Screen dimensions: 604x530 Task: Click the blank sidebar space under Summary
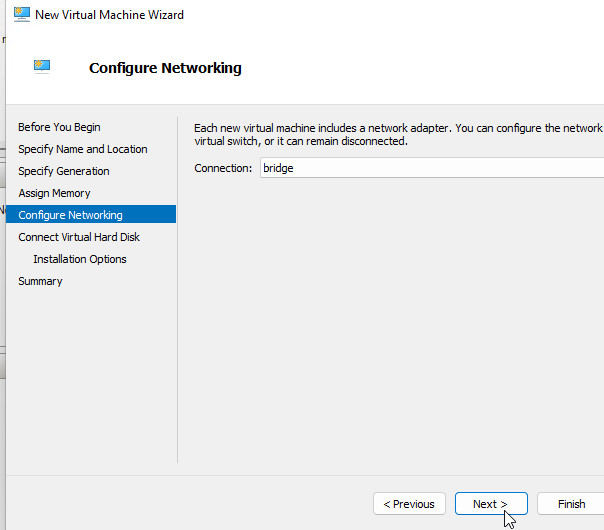[x=90, y=380]
